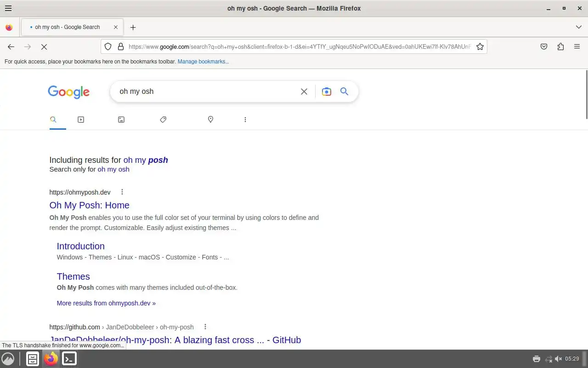Minimize the Firefox window
588x368 pixels.
[548, 8]
